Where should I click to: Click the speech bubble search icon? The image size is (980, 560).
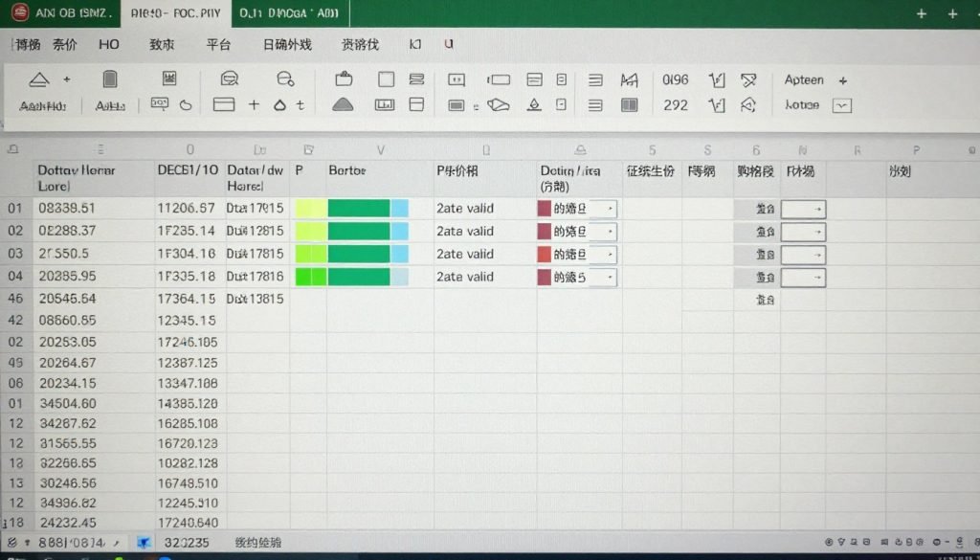coord(230,78)
